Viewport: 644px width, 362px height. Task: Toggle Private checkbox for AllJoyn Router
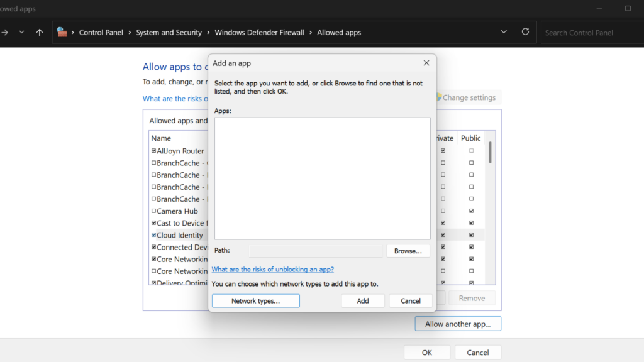pyautogui.click(x=443, y=151)
